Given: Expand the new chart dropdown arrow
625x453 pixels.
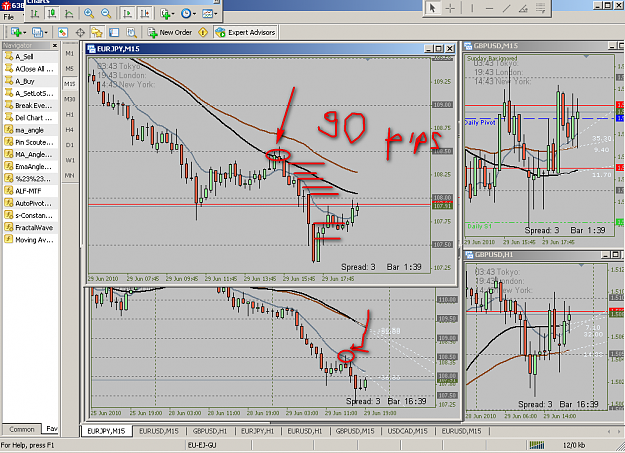Looking at the screenshot, I should (25, 33).
